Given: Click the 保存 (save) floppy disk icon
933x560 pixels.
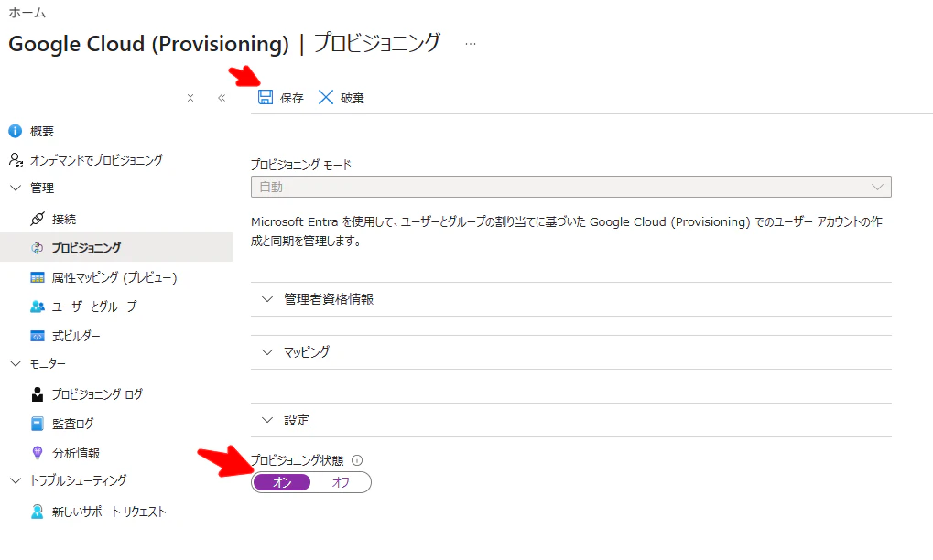Looking at the screenshot, I should (x=266, y=97).
